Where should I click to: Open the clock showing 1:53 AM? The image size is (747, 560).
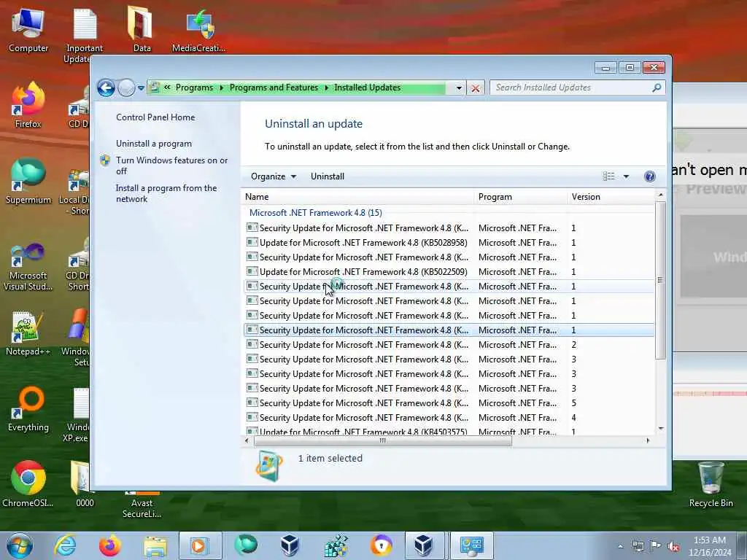point(709,546)
